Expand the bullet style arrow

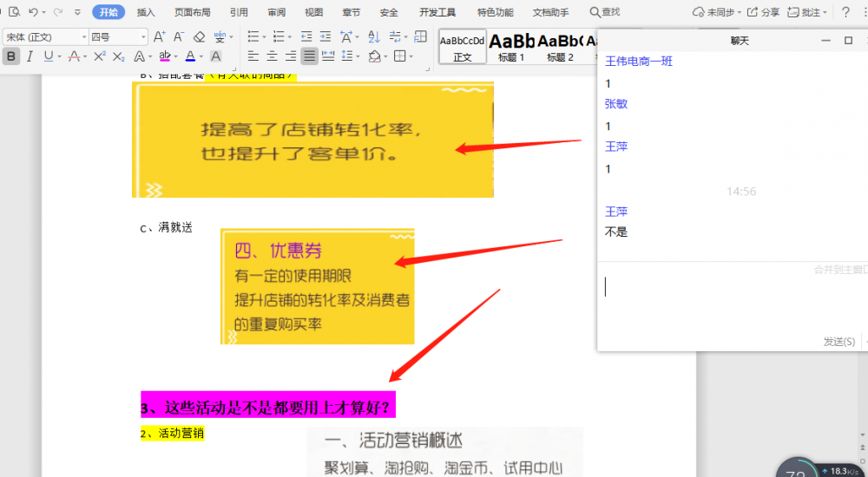tap(264, 37)
